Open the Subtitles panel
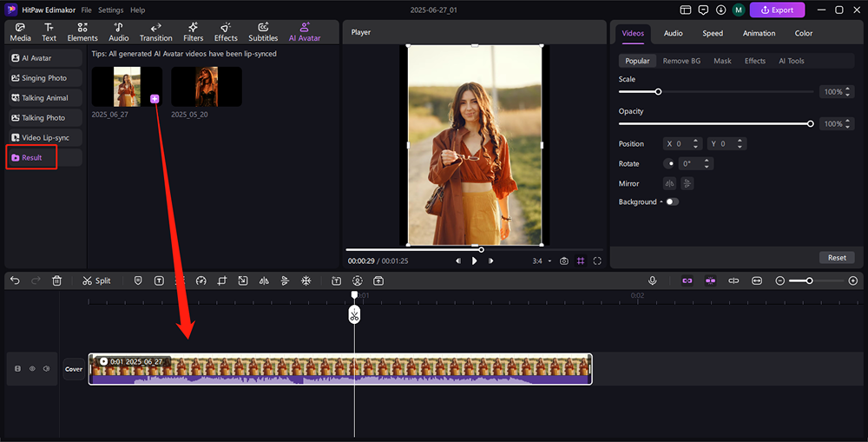 (x=263, y=32)
